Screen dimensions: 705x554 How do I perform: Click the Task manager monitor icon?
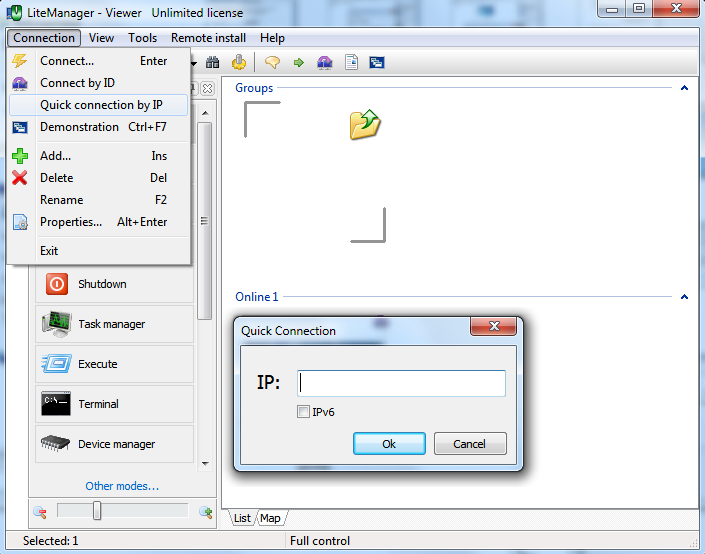56,324
